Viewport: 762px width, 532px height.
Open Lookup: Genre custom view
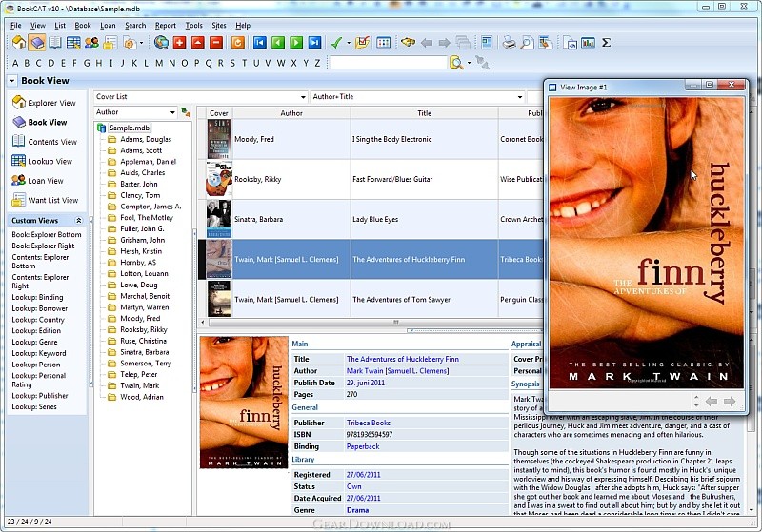(x=34, y=342)
